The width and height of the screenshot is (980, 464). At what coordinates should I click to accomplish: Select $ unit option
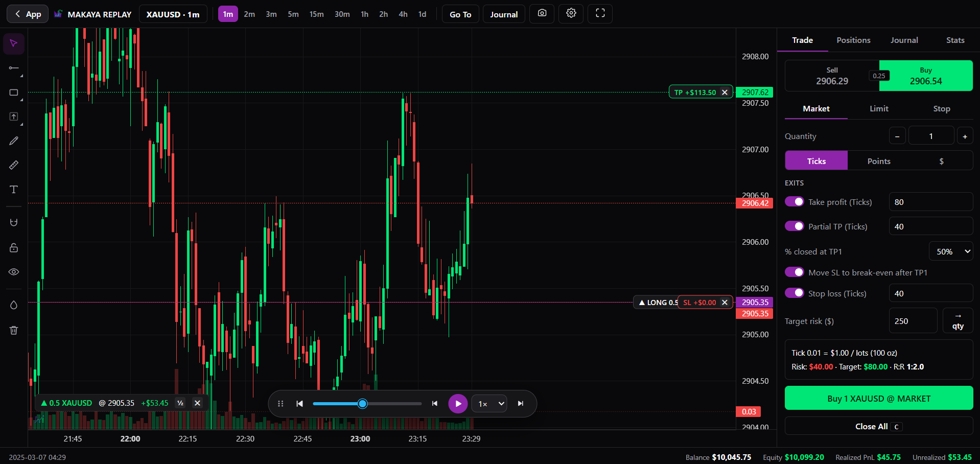coord(941,161)
